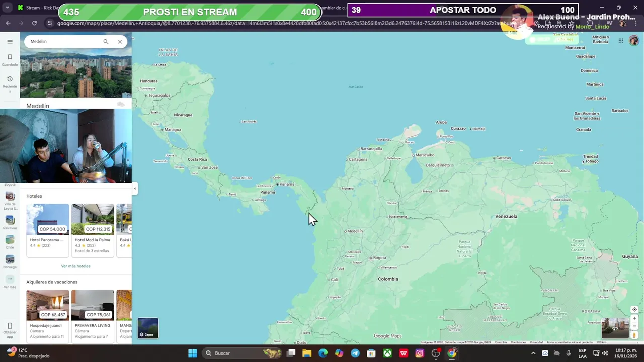The height and width of the screenshot is (362, 644).
Task: Open File Explorer from taskbar
Action: coord(307,353)
